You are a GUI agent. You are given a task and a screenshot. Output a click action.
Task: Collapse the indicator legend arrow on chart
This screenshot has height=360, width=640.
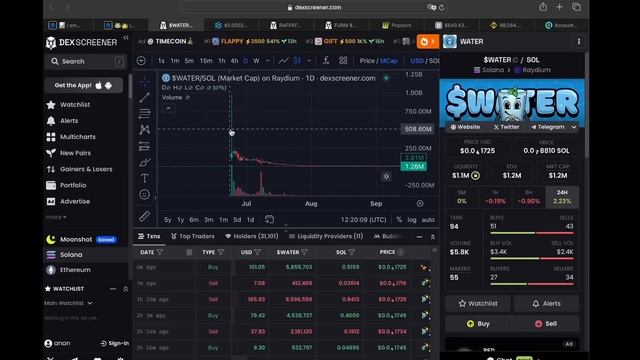click(x=168, y=108)
